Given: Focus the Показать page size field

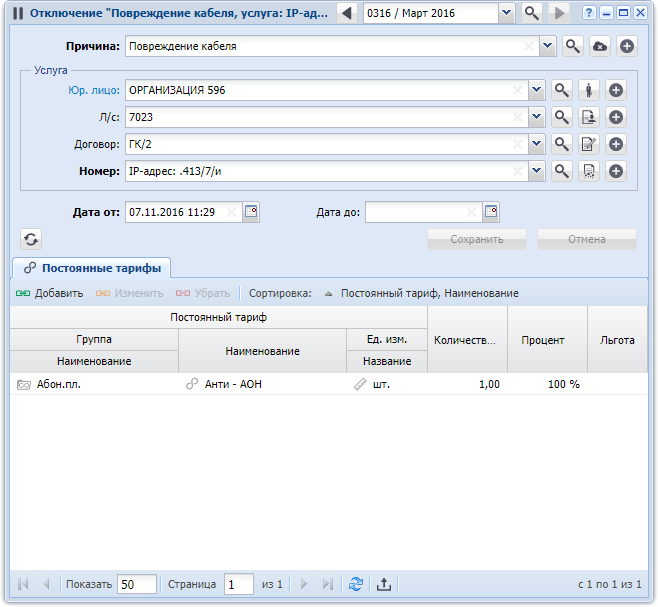Looking at the screenshot, I should [136, 584].
